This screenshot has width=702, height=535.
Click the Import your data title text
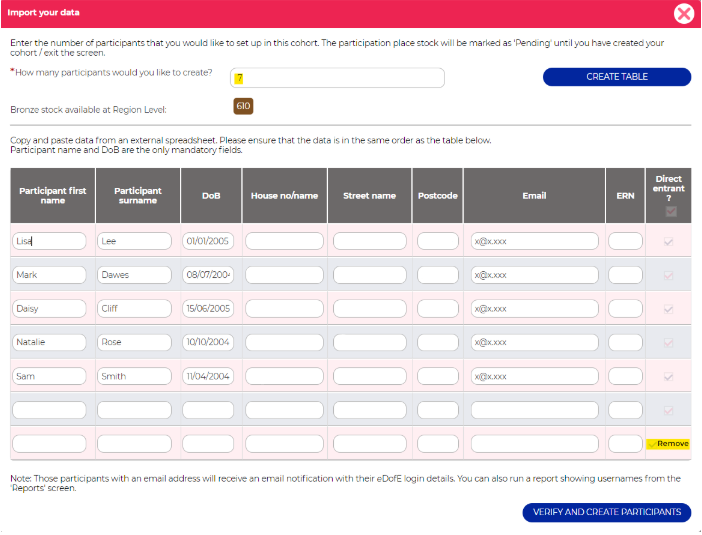(43, 13)
